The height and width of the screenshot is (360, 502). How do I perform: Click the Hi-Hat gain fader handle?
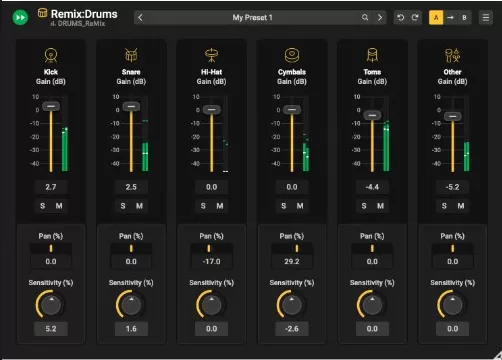click(212, 109)
